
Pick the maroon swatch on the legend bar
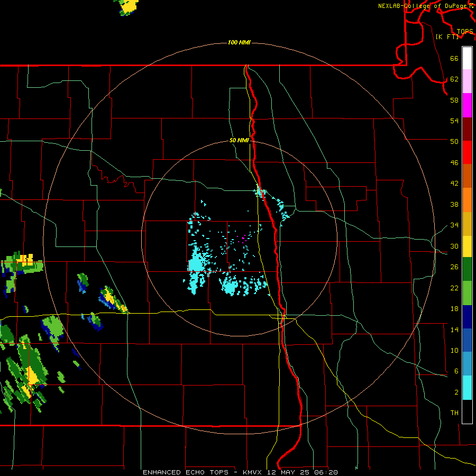click(x=467, y=129)
